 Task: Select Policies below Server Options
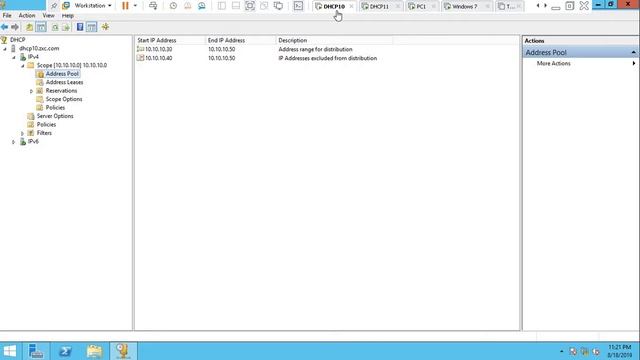point(46,124)
